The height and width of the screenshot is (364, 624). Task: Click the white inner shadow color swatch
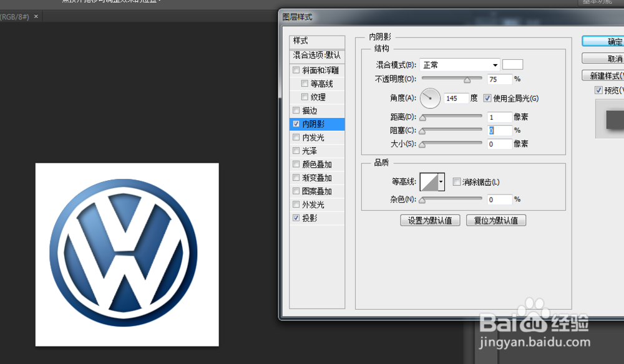coord(512,64)
